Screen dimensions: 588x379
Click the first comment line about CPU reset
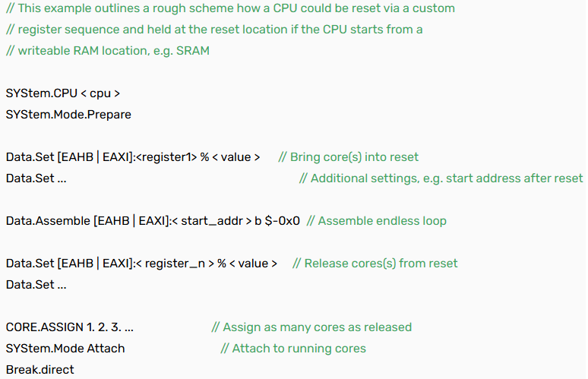[230, 8]
